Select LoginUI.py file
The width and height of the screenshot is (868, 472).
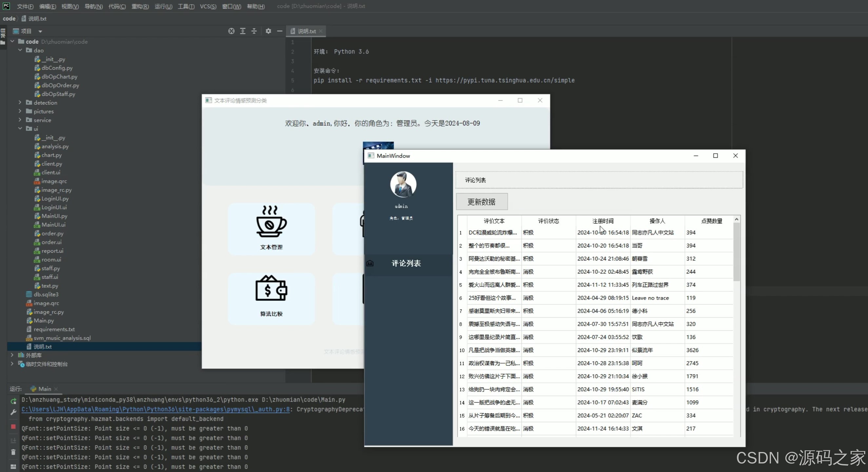click(x=55, y=198)
